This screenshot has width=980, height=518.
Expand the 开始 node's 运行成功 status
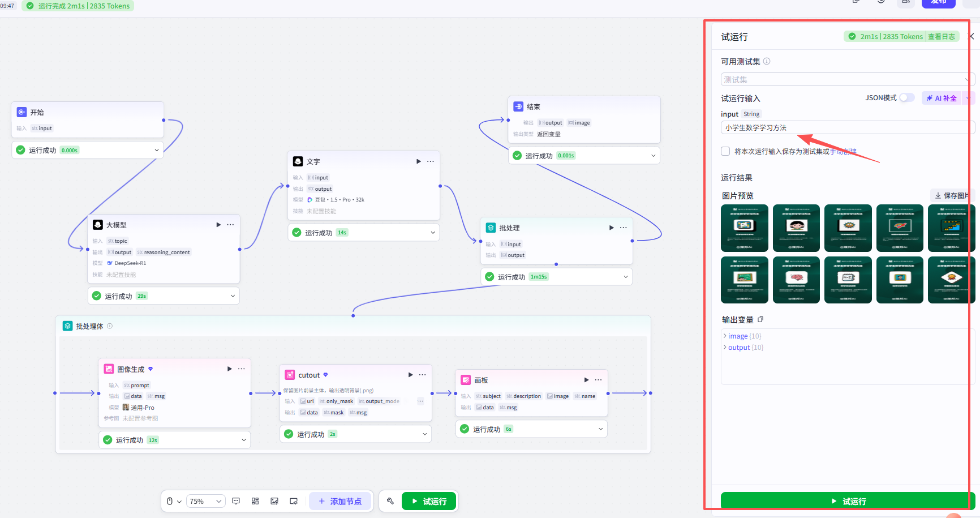pos(156,150)
